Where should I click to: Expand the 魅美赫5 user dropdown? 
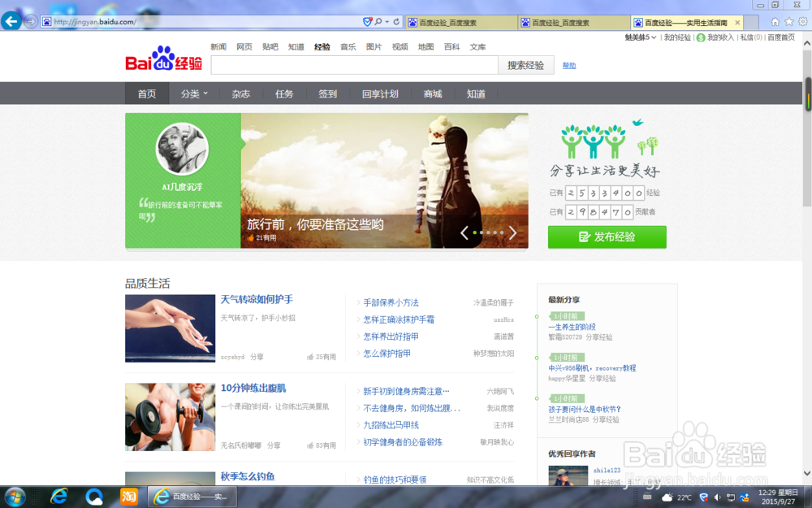pyautogui.click(x=641, y=37)
